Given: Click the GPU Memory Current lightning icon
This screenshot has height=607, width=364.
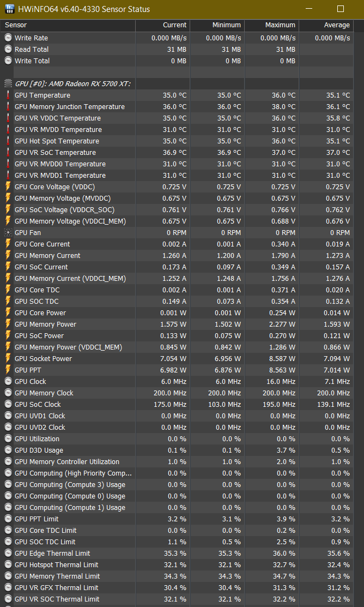Looking at the screenshot, I should pos(8,255).
